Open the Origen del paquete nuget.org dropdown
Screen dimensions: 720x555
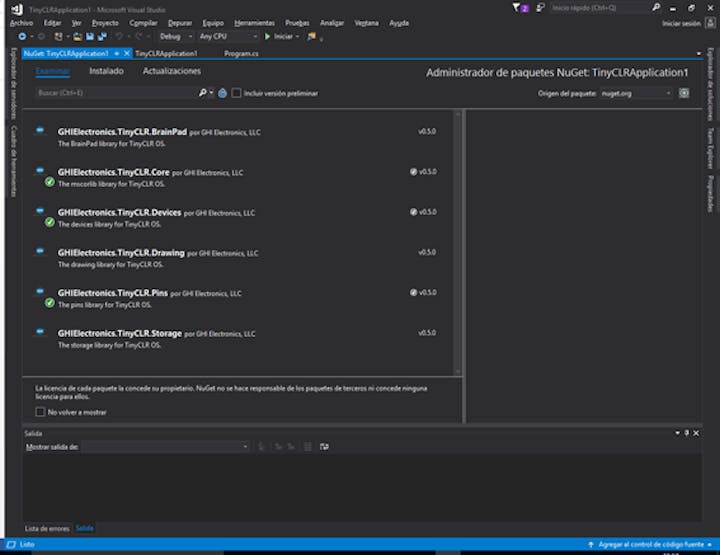pos(636,93)
